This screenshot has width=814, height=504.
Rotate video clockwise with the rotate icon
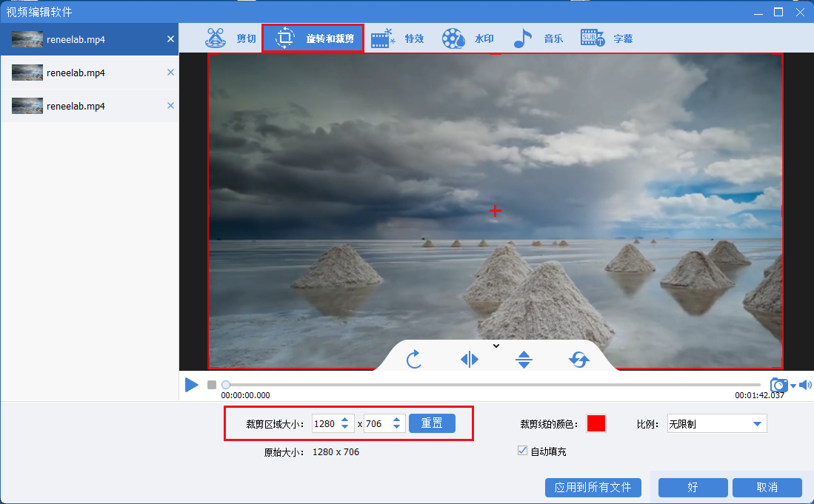coord(414,359)
